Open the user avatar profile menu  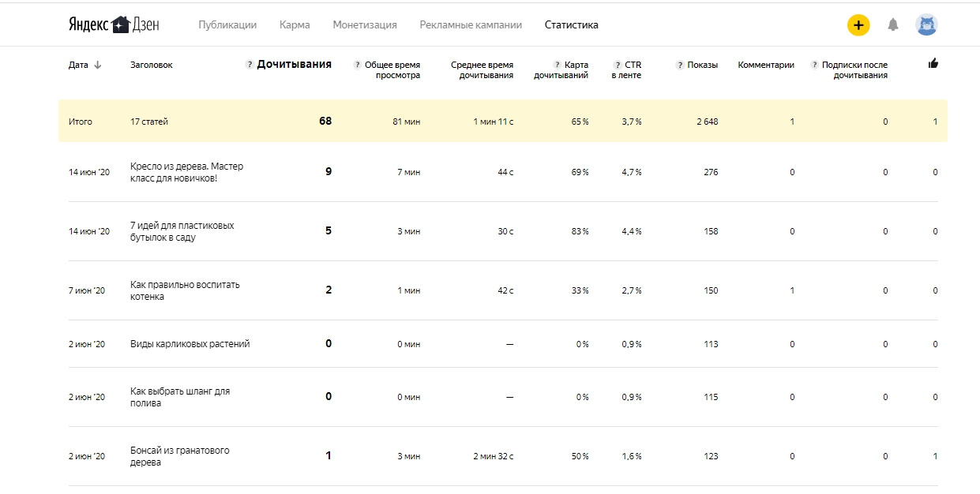point(926,25)
